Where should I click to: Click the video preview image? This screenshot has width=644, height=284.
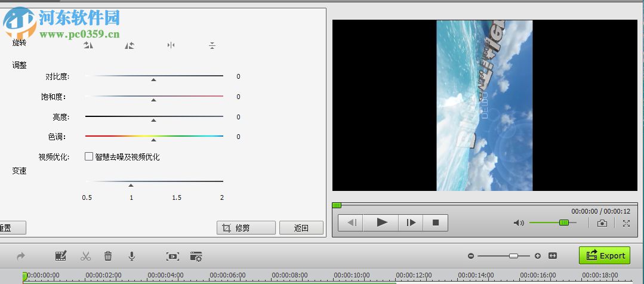pyautogui.click(x=485, y=106)
